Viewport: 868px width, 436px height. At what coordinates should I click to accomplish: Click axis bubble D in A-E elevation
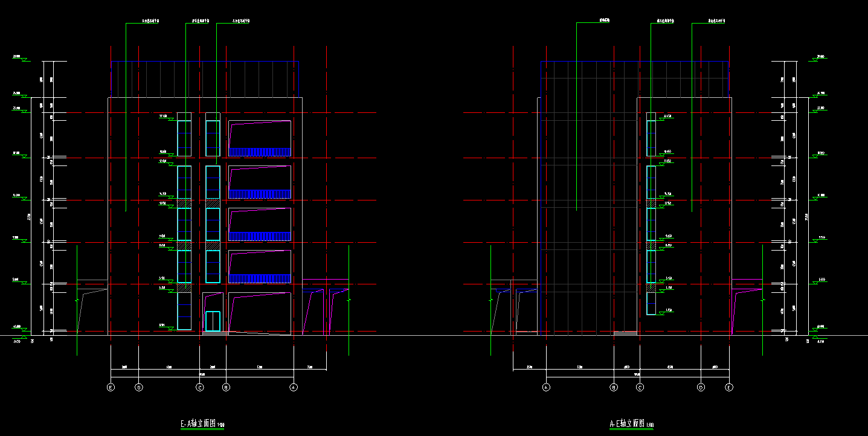click(701, 386)
